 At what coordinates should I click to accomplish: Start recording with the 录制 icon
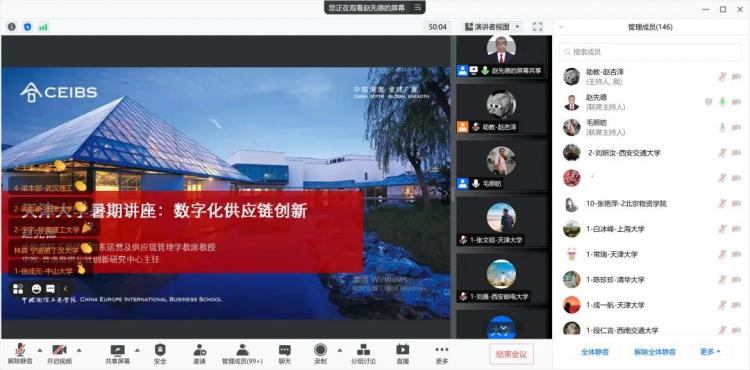pos(320,350)
